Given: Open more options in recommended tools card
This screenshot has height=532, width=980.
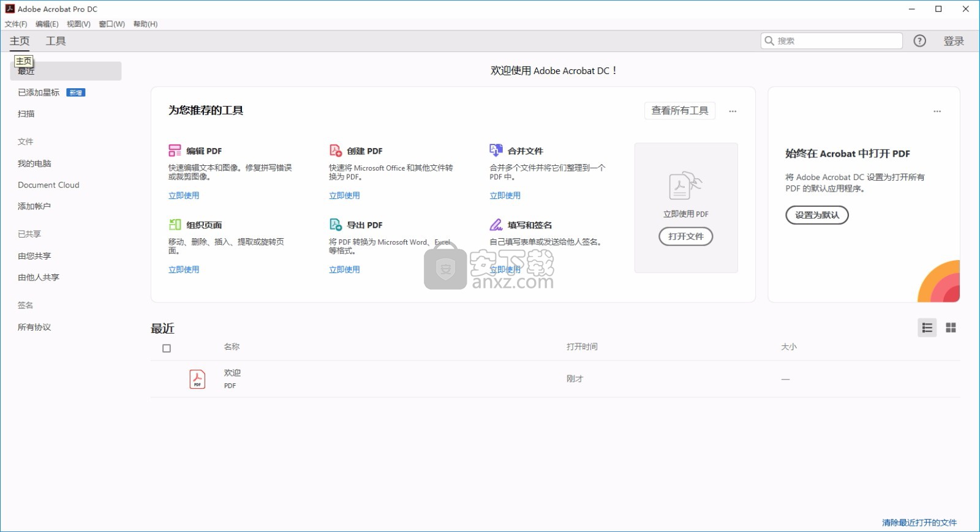Looking at the screenshot, I should 733,111.
